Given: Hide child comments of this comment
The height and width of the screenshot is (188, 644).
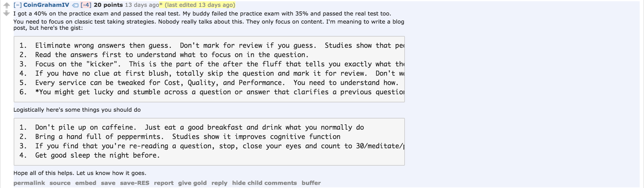Looking at the screenshot, I should (264, 183).
